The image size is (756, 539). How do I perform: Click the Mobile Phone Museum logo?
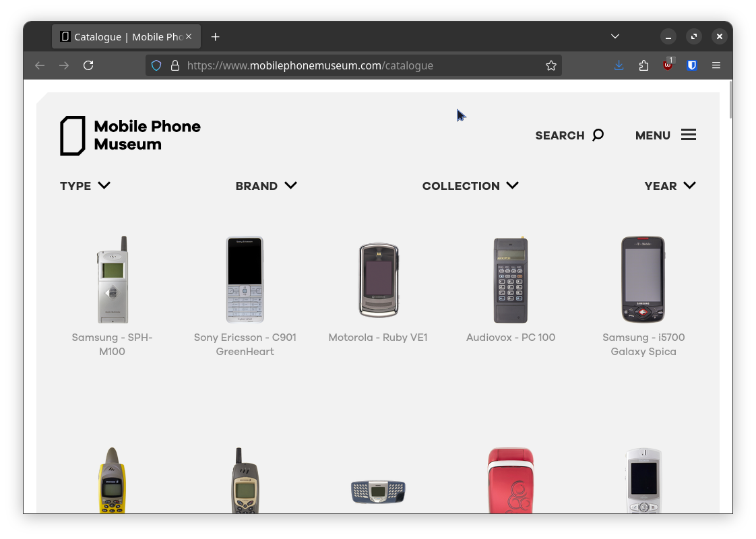(130, 135)
